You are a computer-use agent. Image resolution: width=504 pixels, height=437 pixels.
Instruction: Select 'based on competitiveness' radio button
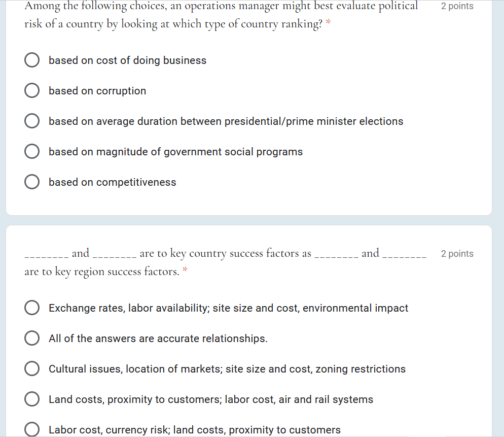click(32, 182)
